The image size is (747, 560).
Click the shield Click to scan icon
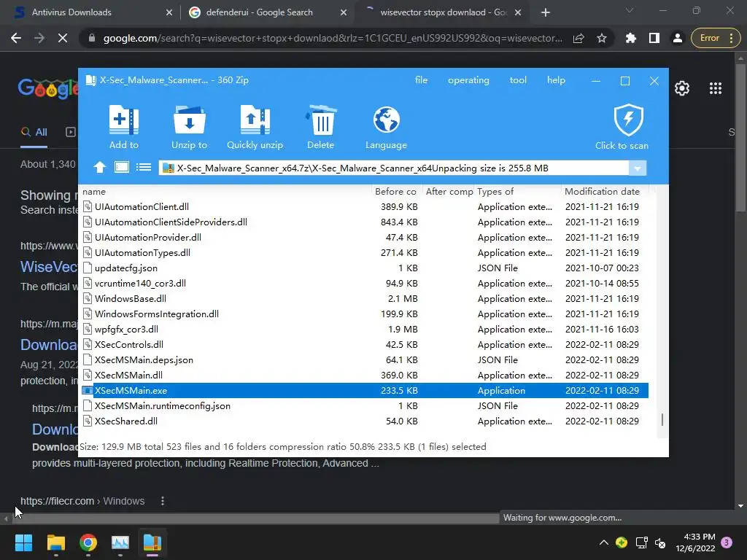pos(628,120)
